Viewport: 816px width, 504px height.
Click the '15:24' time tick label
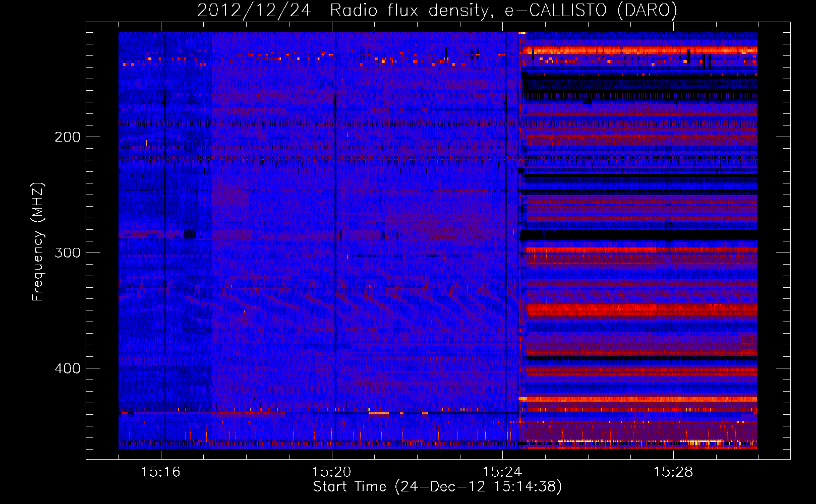pyautogui.click(x=502, y=472)
